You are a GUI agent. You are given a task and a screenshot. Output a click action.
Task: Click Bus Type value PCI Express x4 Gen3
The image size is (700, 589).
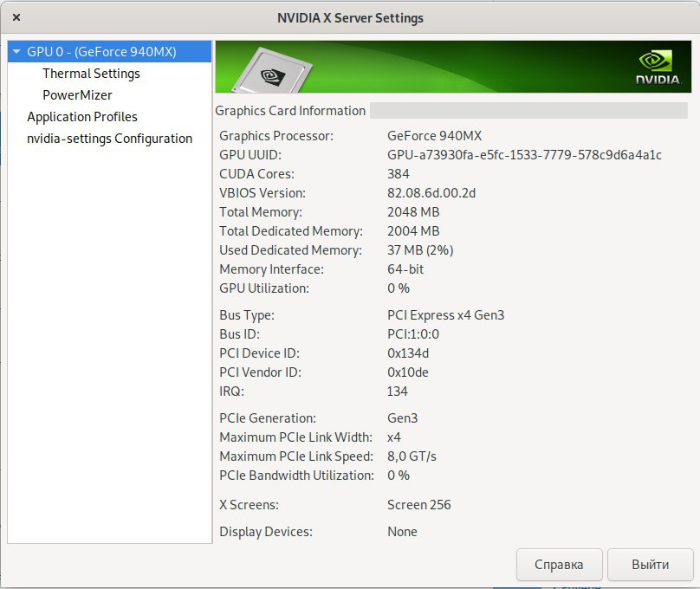[x=445, y=315]
